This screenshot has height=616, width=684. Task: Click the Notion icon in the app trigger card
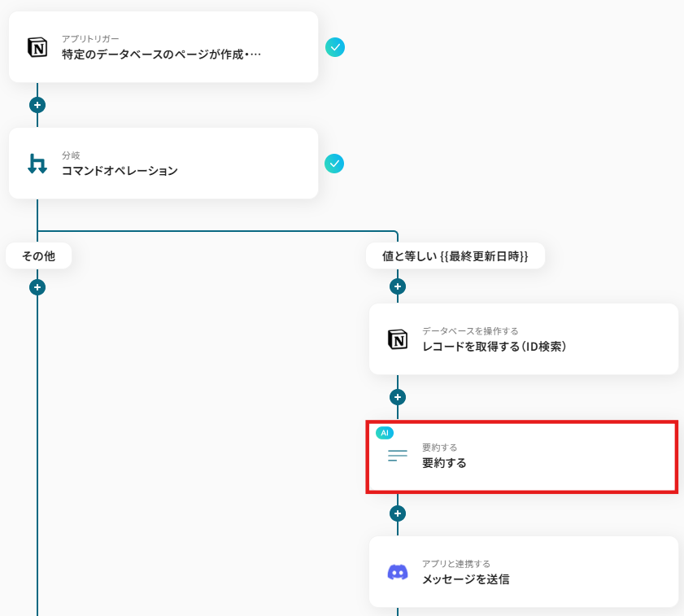pos(37,47)
